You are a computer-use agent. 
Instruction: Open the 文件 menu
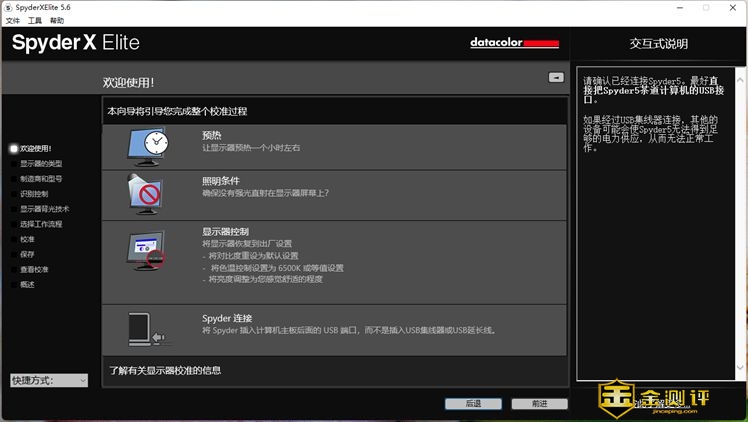point(12,20)
